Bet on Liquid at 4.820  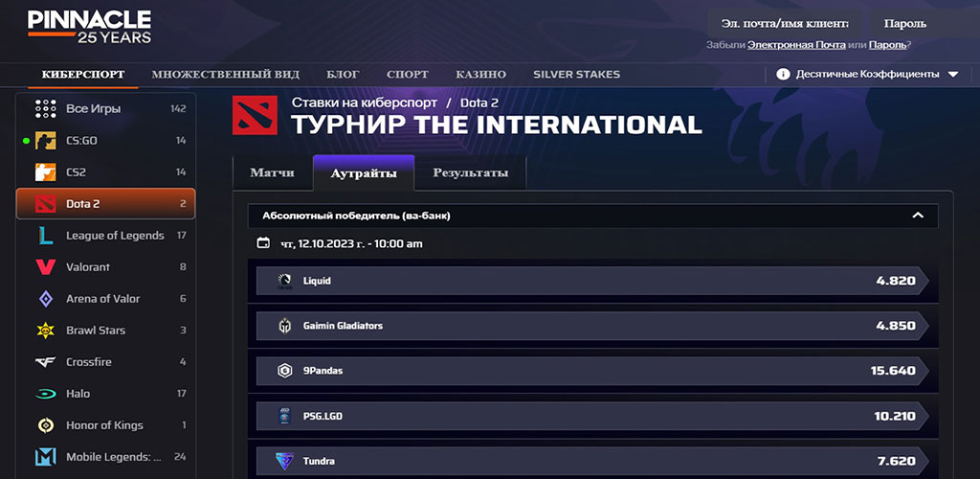point(592,281)
